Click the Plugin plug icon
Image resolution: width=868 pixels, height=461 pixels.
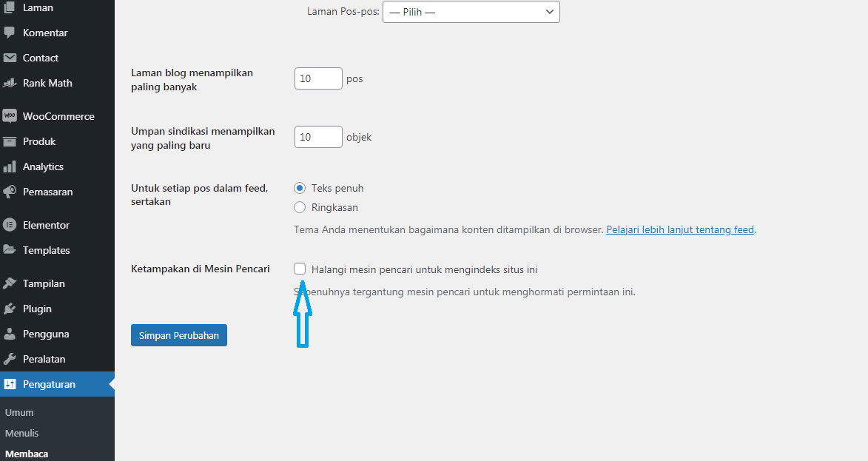pyautogui.click(x=10, y=309)
